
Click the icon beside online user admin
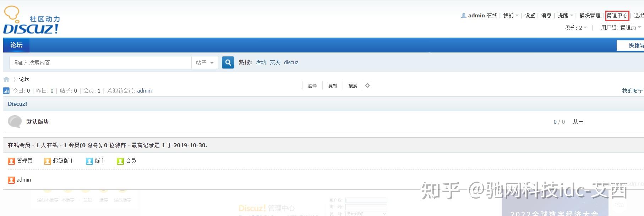[x=11, y=180]
